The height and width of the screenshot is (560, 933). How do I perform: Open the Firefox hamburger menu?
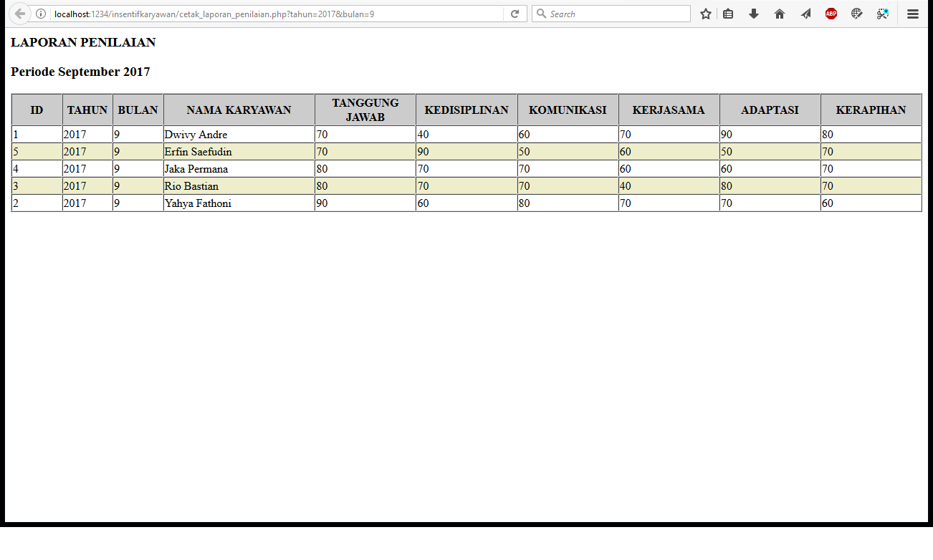(x=913, y=14)
